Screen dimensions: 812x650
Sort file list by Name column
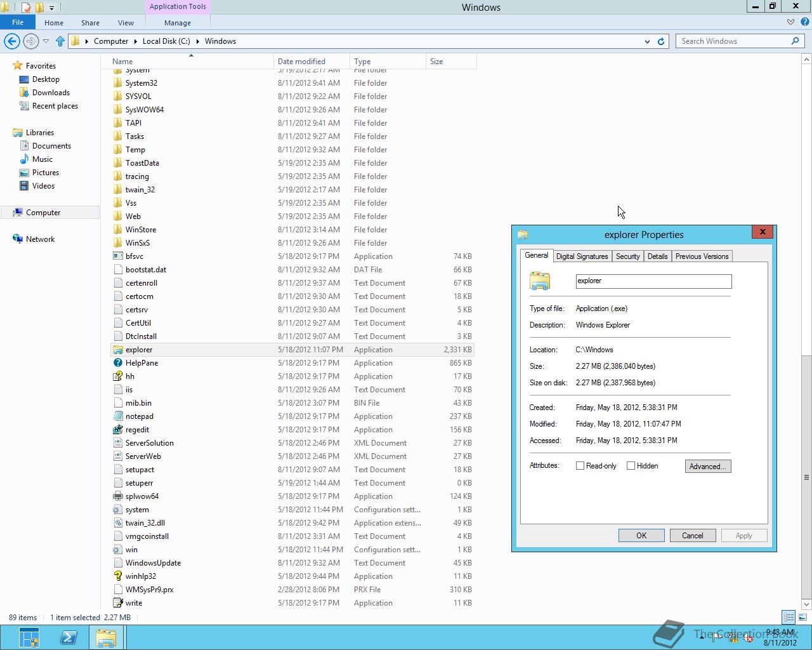[191, 62]
